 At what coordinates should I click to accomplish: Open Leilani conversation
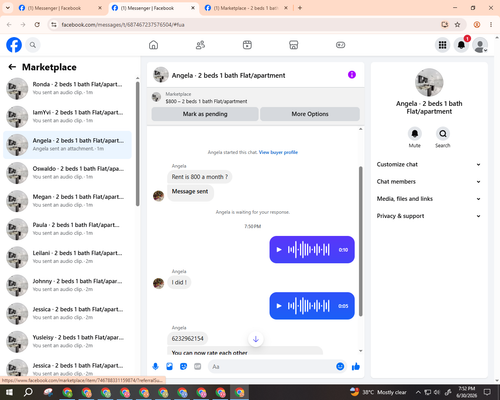coord(68,257)
